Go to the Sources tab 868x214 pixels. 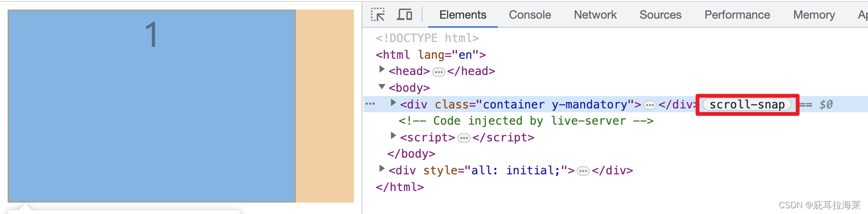(661, 15)
